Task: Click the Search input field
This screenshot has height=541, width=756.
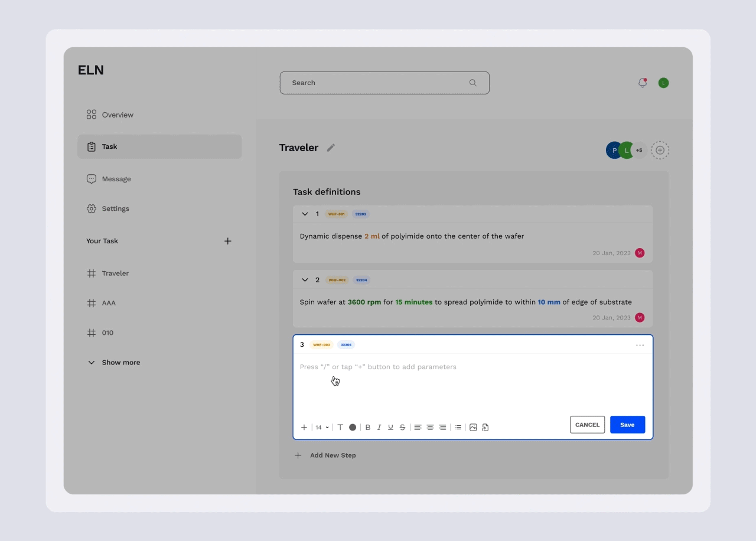Action: click(x=384, y=83)
